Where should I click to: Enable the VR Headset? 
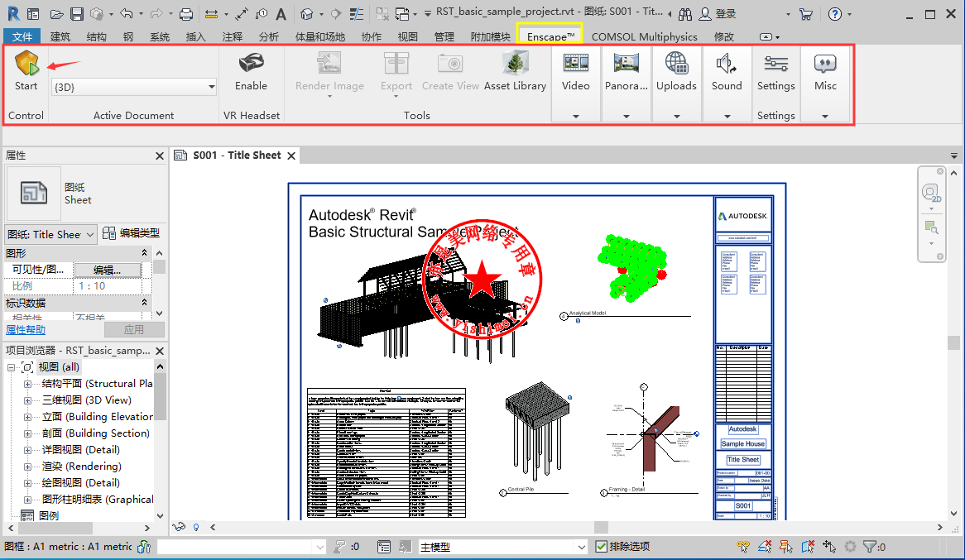(x=251, y=71)
